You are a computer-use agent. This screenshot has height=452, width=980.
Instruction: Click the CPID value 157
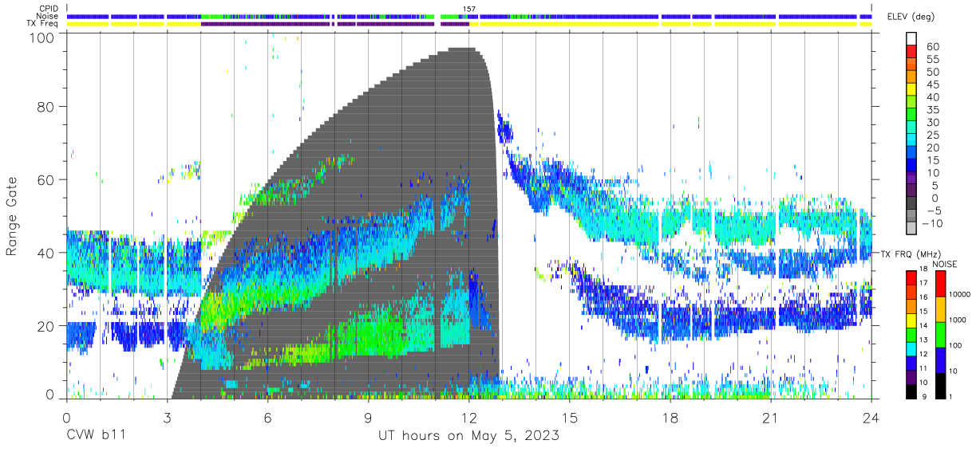coord(469,9)
